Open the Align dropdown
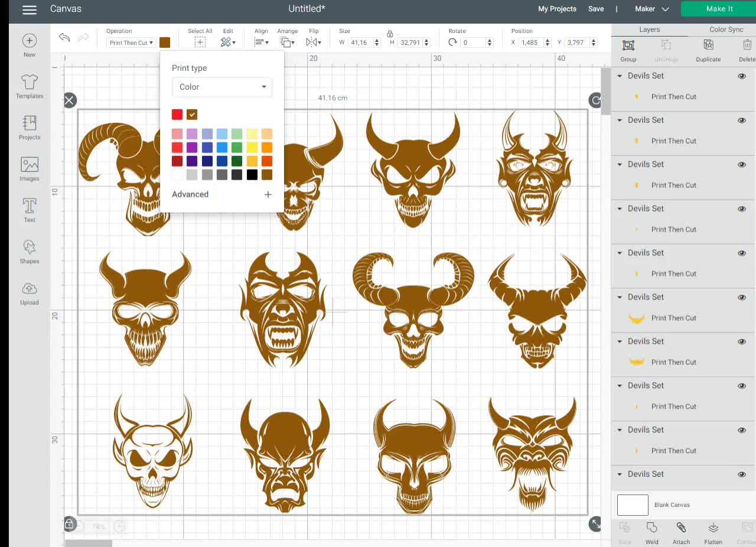756x547 pixels. [261, 42]
